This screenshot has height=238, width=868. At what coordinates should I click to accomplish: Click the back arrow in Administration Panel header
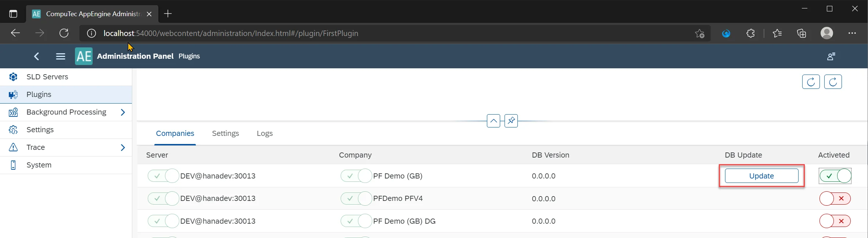click(x=36, y=56)
